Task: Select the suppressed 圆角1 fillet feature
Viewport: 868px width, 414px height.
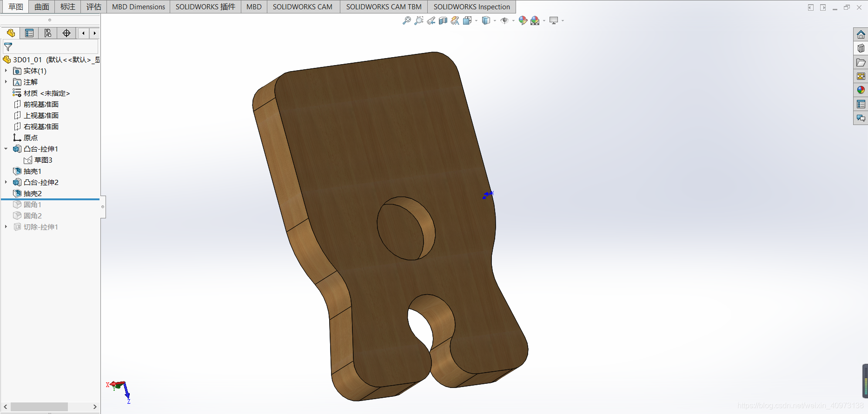Action: (x=27, y=204)
